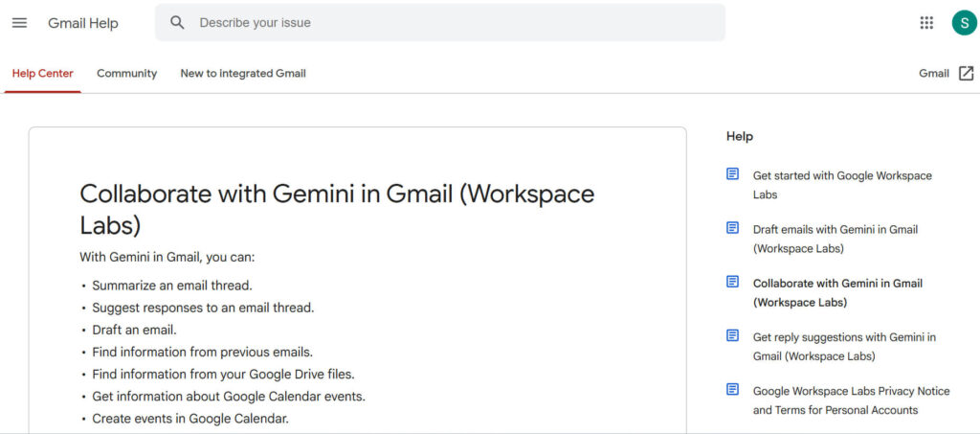Click article icon for Collaborate with Gemini in Gmail
The height and width of the screenshot is (434, 980).
point(732,282)
